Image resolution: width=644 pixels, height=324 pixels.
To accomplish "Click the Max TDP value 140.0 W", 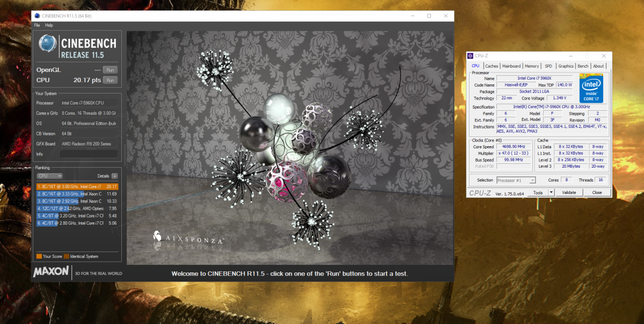I will [563, 85].
